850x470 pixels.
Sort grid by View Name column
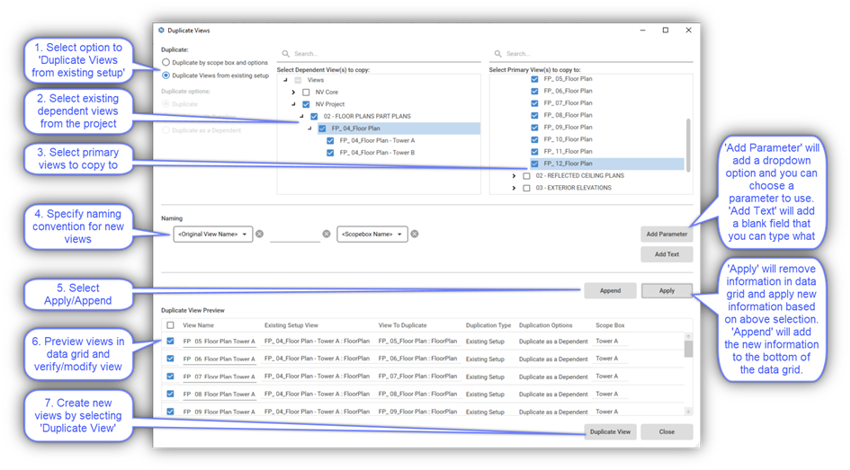tap(198, 325)
